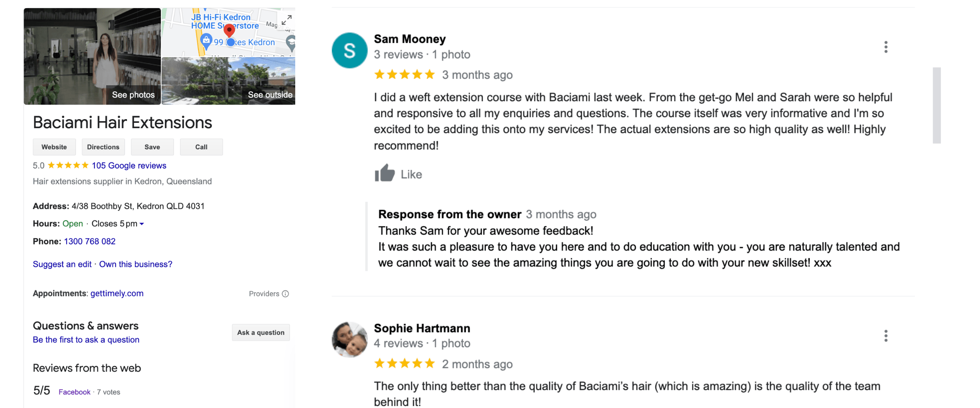Image resolution: width=980 pixels, height=408 pixels.
Task: Click the phone number 1300 768 082
Action: pyautogui.click(x=90, y=242)
